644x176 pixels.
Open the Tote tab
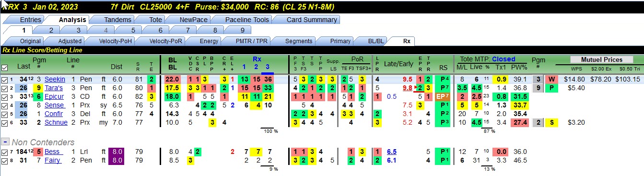click(155, 20)
